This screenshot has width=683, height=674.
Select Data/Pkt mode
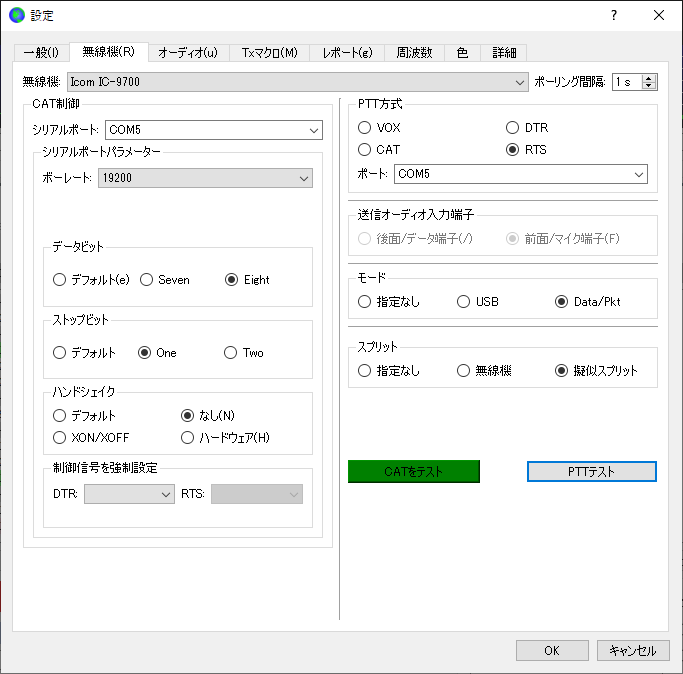click(x=588, y=301)
